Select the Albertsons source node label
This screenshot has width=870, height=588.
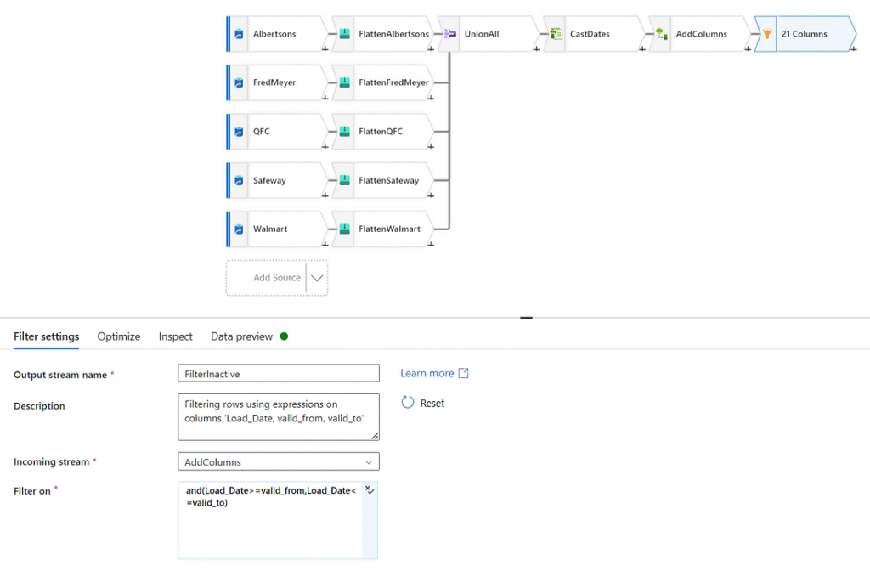tap(274, 34)
